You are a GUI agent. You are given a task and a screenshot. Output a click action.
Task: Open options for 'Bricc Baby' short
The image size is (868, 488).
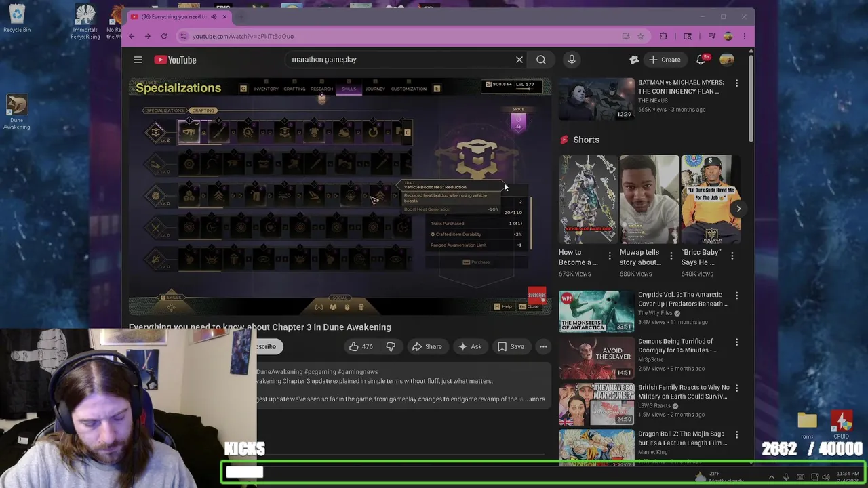tap(732, 256)
